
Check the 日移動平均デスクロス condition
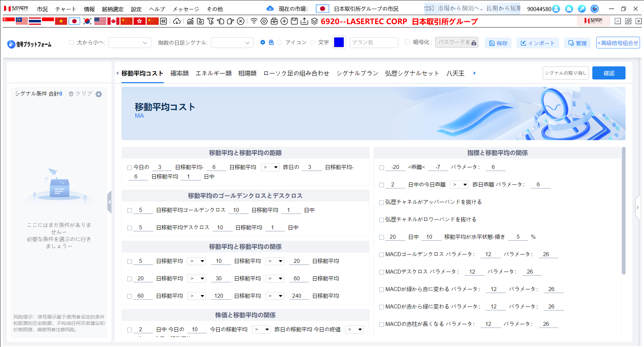pyautogui.click(x=130, y=228)
